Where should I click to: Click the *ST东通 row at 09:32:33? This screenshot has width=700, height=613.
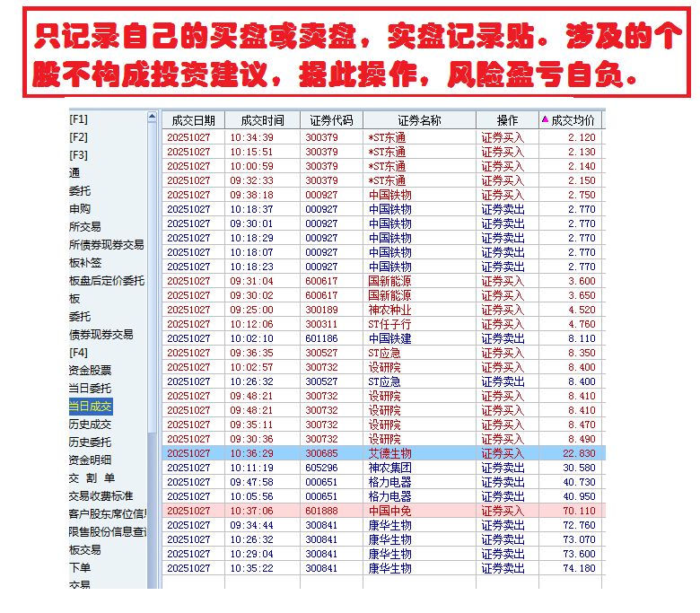tap(384, 180)
